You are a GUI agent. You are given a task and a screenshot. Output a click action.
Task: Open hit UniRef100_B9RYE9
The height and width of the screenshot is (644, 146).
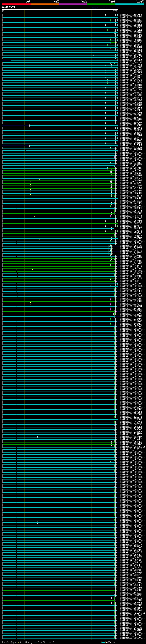point(131,20)
